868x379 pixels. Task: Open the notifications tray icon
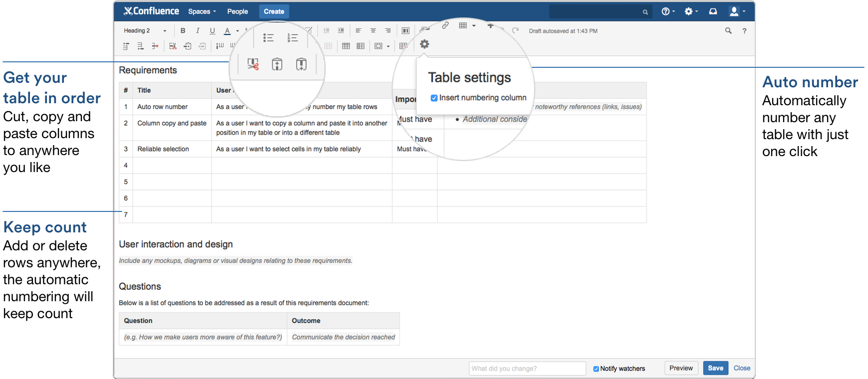[x=713, y=11]
